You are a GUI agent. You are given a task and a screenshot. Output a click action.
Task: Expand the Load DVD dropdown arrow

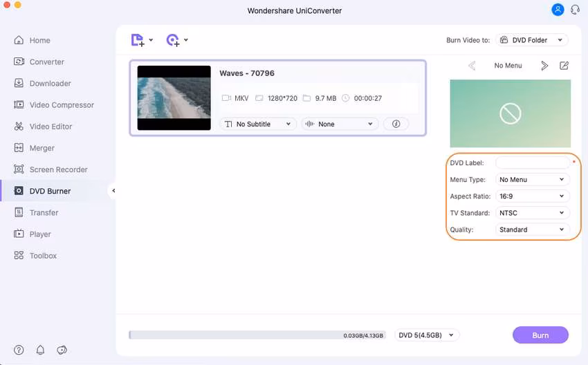(185, 39)
